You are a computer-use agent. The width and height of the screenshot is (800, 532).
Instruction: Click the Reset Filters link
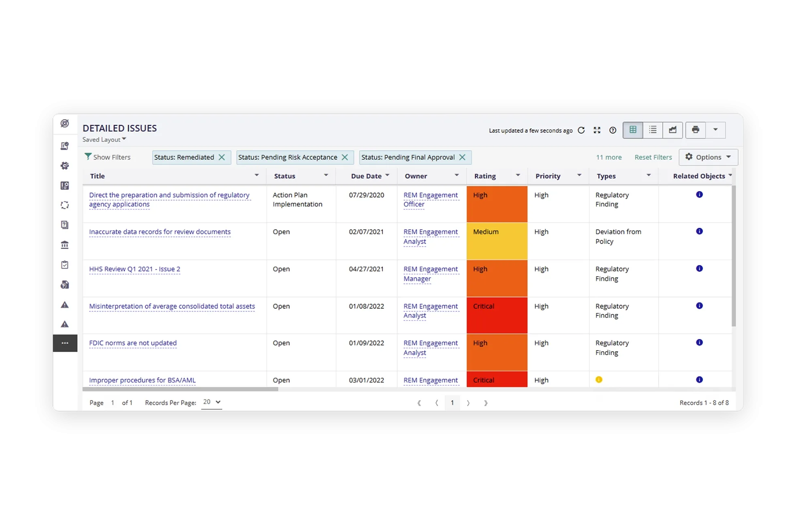pos(653,157)
